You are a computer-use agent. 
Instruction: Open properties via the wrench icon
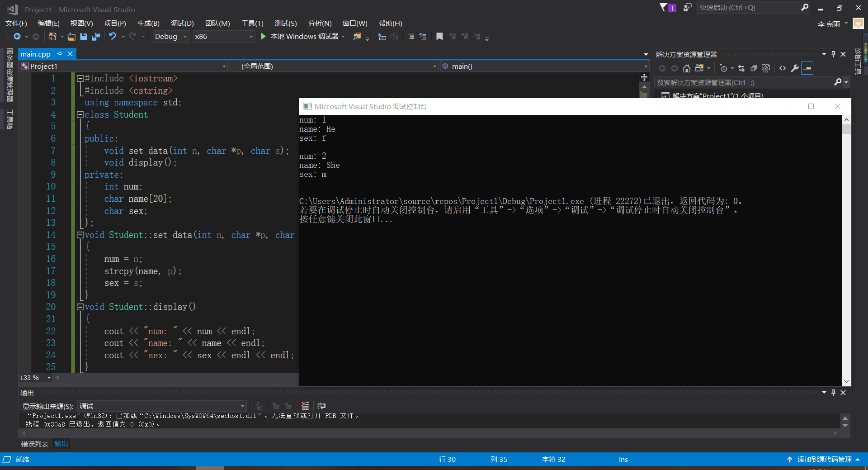(795, 68)
